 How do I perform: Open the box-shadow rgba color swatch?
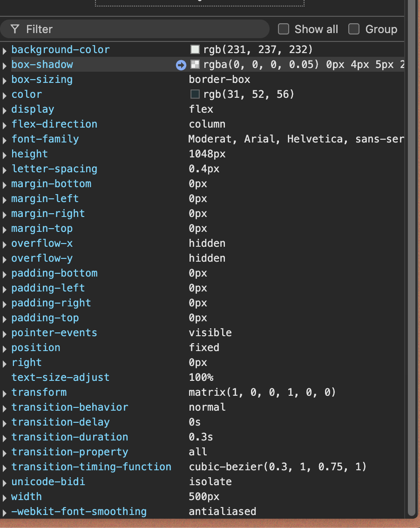195,65
